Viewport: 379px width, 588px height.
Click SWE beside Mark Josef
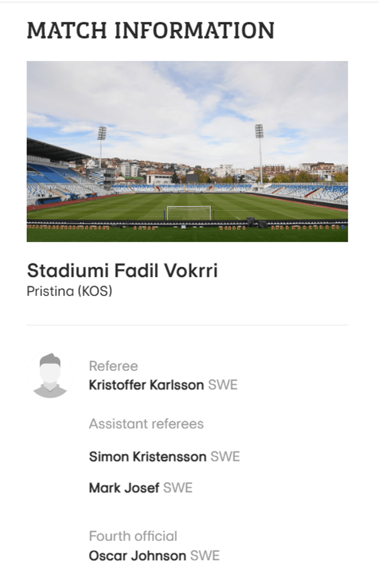178,488
